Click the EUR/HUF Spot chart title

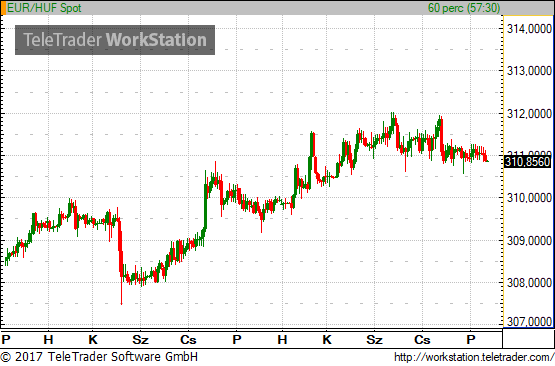tap(44, 8)
